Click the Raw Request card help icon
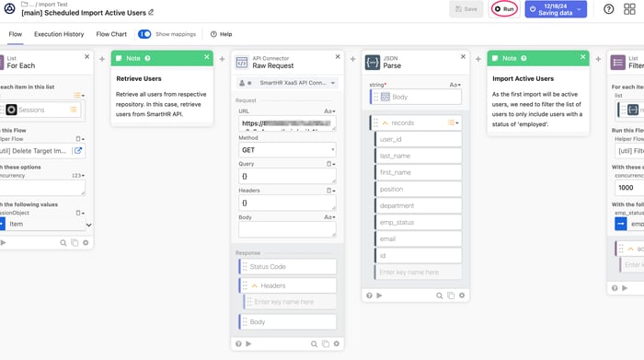Image resolution: width=644 pixels, height=360 pixels. pyautogui.click(x=238, y=343)
